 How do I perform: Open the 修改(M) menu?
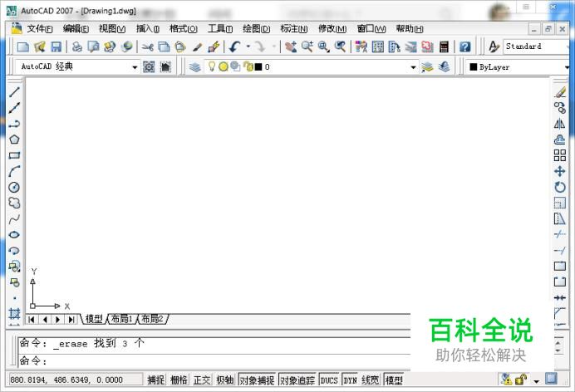pyautogui.click(x=332, y=28)
